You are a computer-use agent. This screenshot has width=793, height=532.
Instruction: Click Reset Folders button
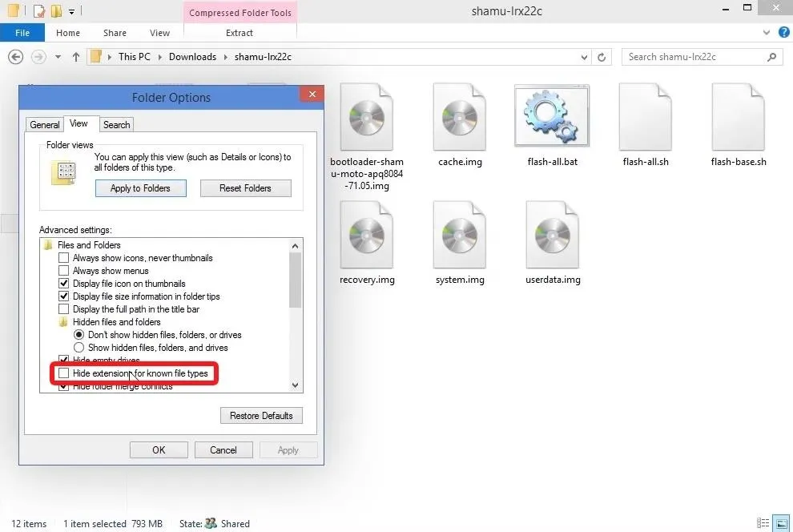click(x=245, y=188)
